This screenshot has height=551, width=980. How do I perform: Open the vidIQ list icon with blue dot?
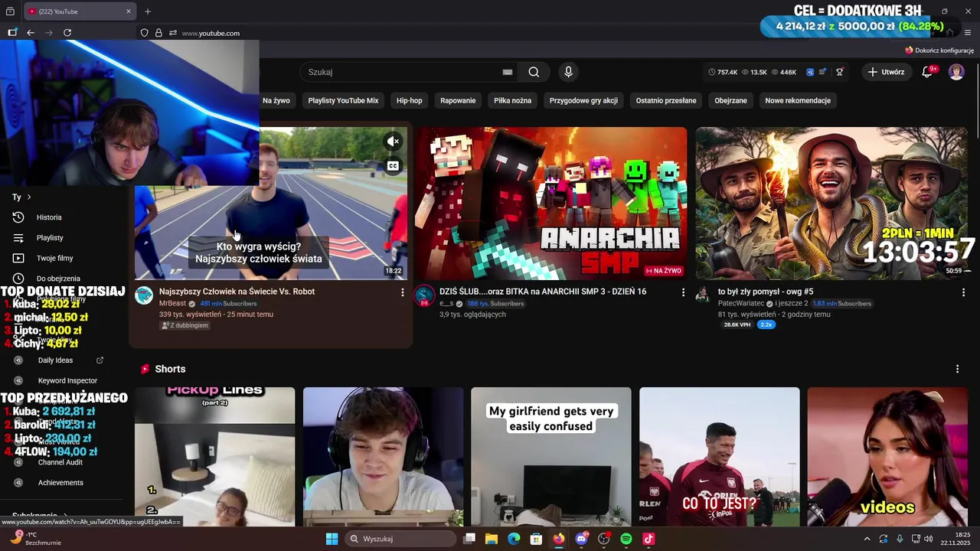coord(823,72)
